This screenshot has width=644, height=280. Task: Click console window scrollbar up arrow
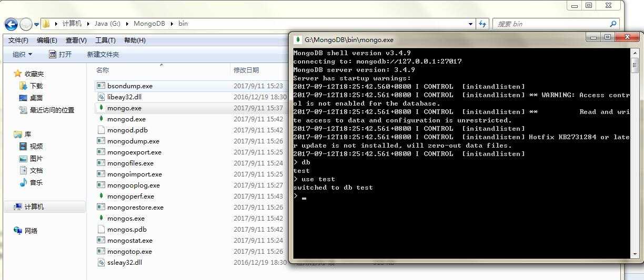click(x=635, y=53)
